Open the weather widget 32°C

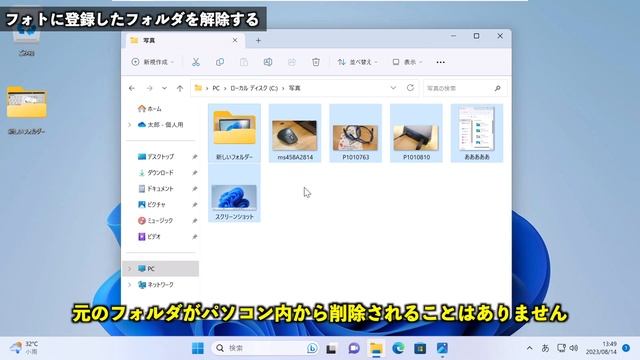pos(24,348)
